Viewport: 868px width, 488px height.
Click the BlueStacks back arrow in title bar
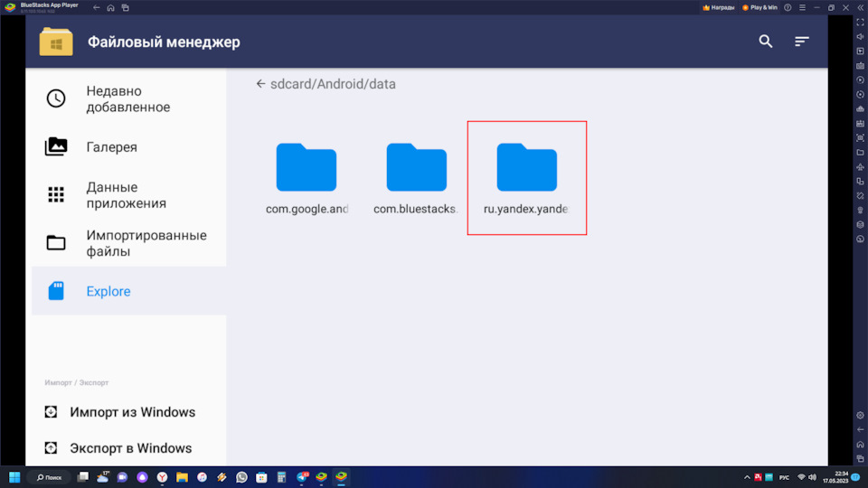tap(97, 8)
